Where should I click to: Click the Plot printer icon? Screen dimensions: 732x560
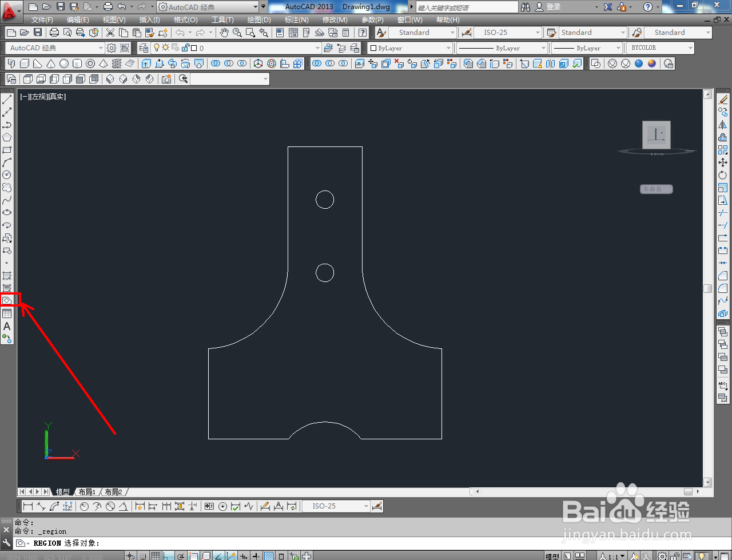(54, 33)
